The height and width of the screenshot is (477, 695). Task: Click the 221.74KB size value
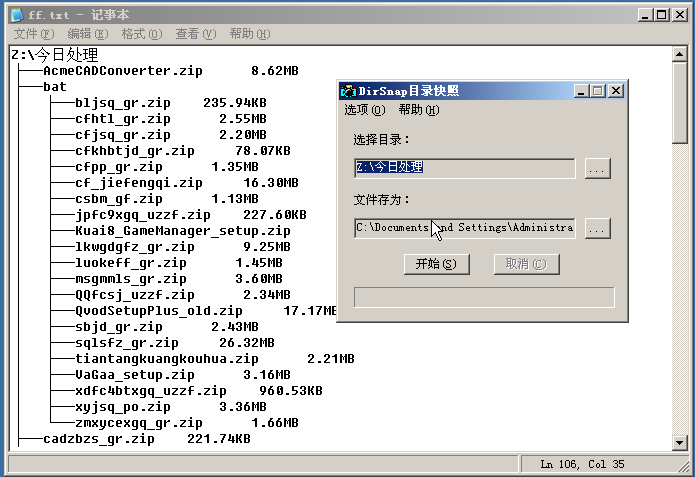[219, 439]
